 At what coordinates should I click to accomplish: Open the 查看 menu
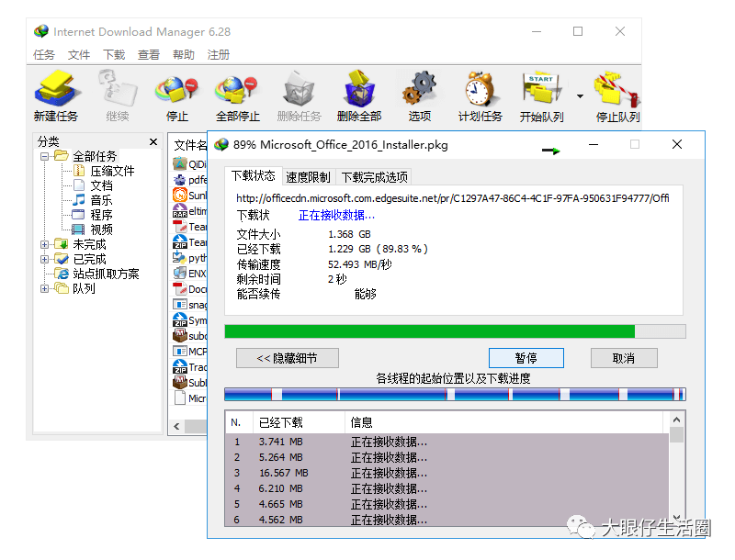coord(149,55)
